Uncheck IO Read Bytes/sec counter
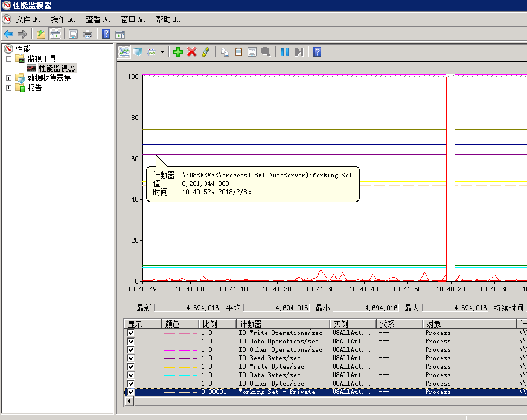Screen dimensions: 527x420 (131, 358)
